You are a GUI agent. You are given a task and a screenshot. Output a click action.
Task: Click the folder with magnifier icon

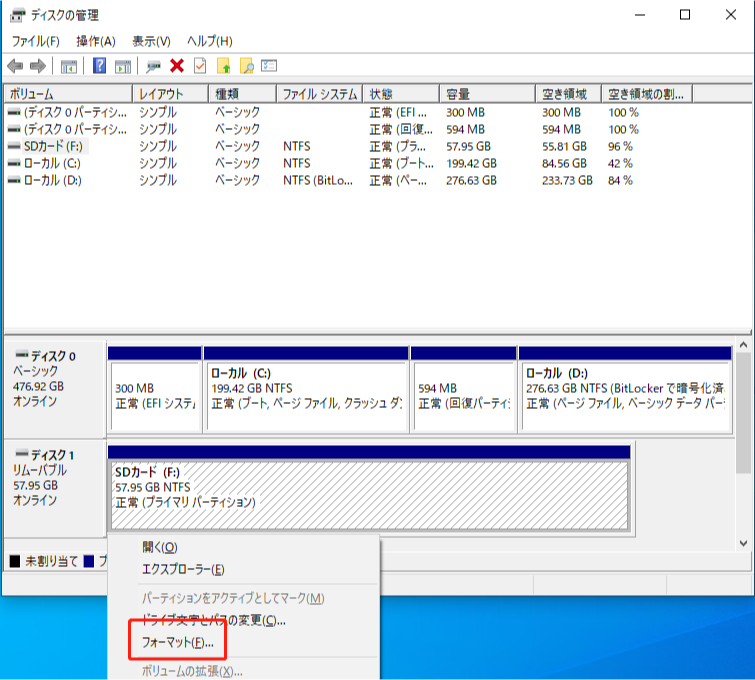pos(246,66)
